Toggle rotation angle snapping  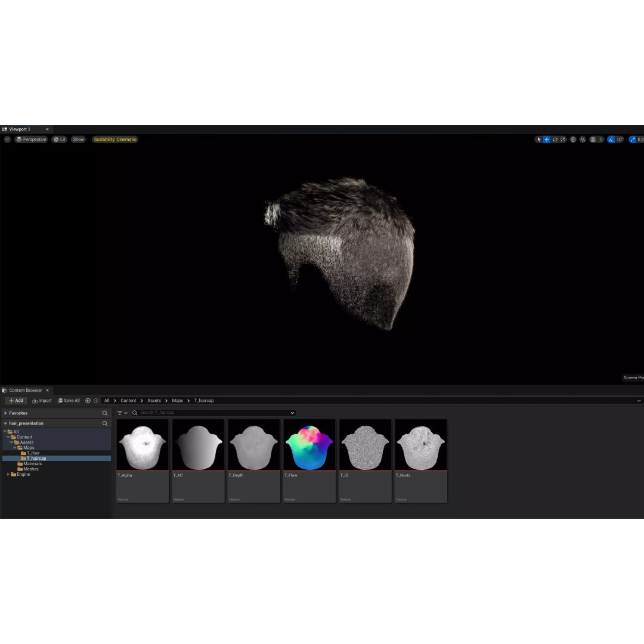click(x=611, y=140)
